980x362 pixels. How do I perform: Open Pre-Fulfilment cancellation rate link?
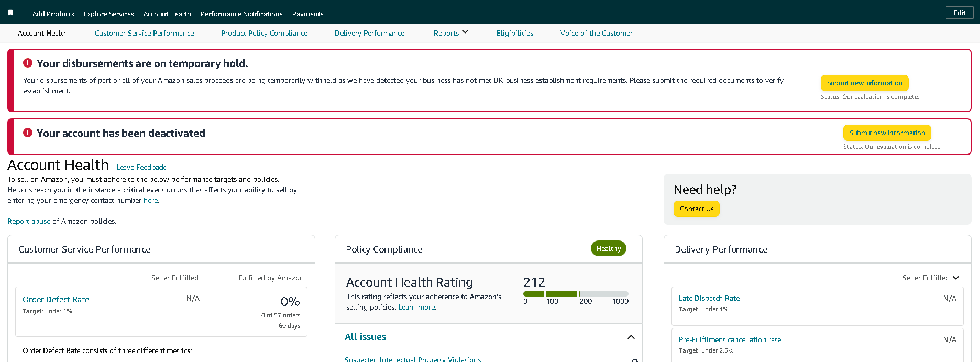pyautogui.click(x=730, y=339)
